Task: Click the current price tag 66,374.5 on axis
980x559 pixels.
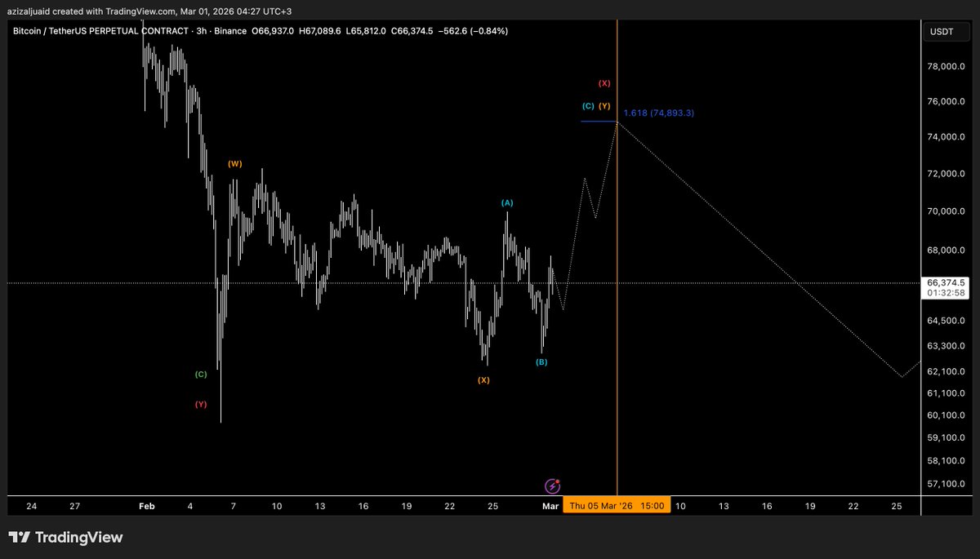Action: [x=947, y=282]
